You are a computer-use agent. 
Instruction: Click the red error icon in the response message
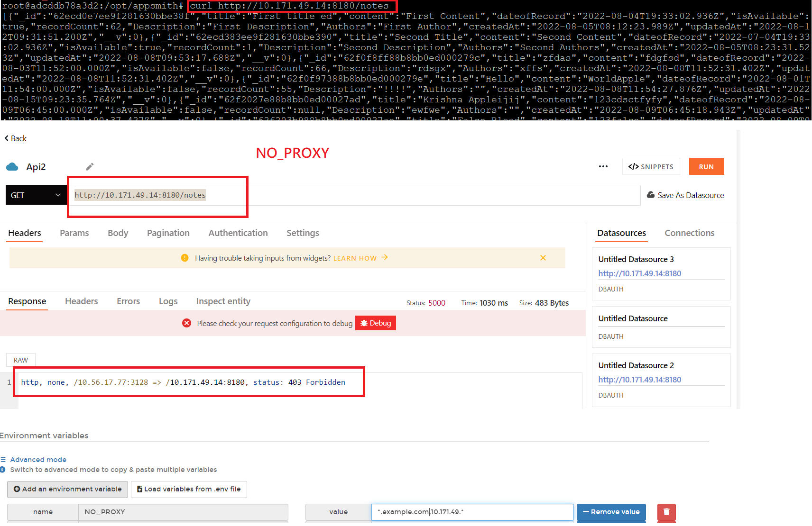click(186, 323)
